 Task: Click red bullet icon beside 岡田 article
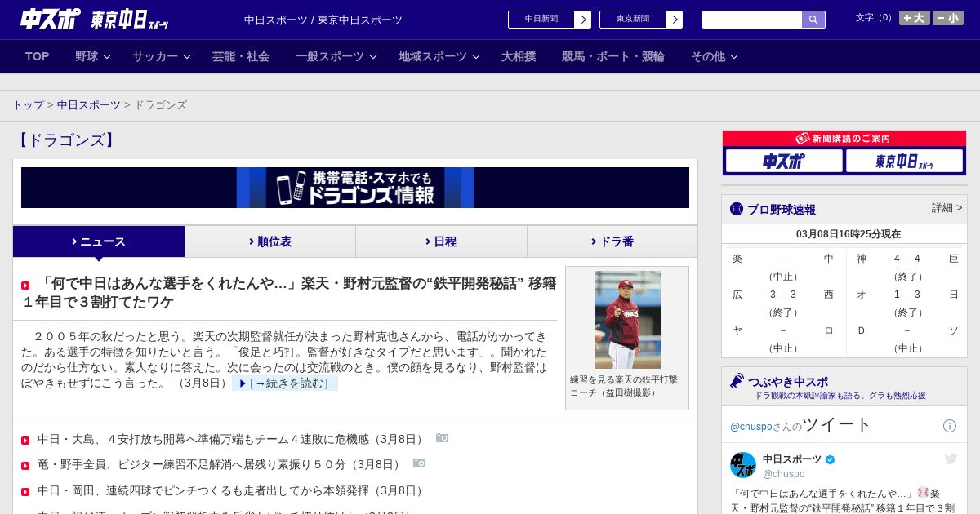point(25,492)
